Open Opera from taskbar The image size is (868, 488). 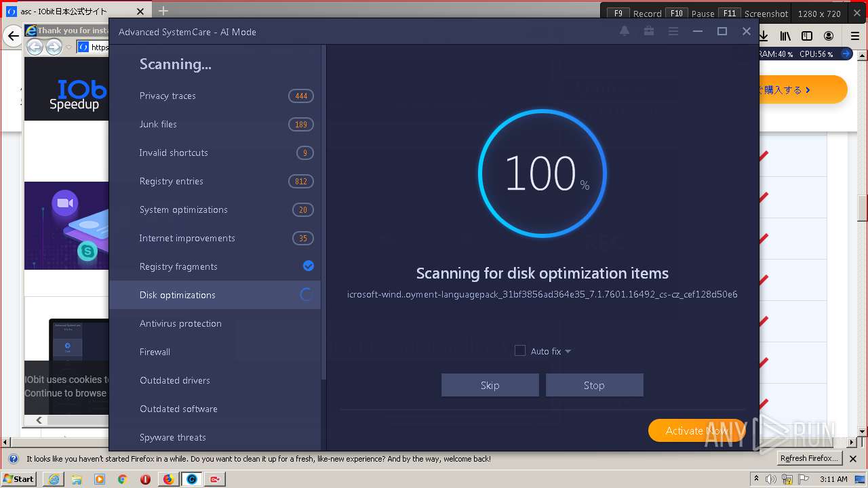pos(145,479)
